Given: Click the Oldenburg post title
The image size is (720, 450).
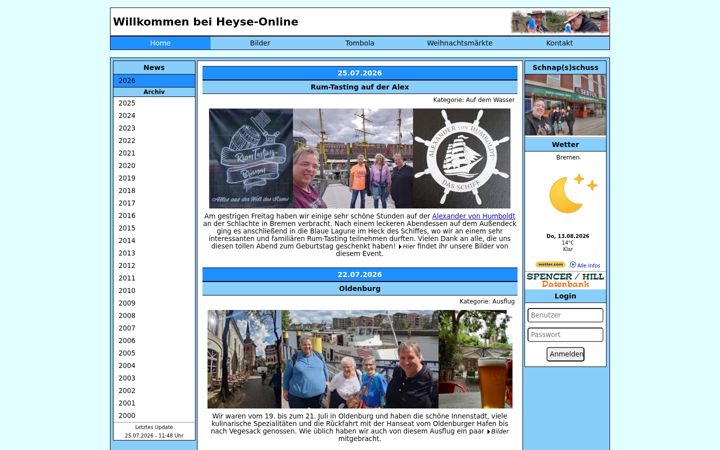Looking at the screenshot, I should (360, 288).
